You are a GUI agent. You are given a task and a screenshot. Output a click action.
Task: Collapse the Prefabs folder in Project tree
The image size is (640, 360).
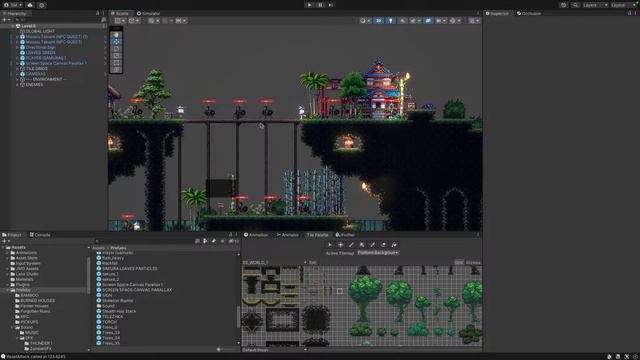point(8,290)
